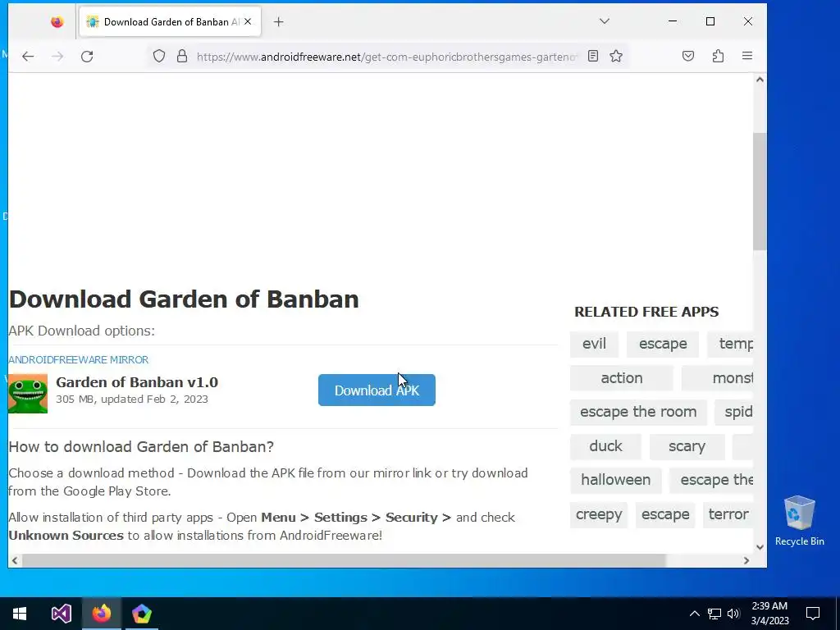Click the Garden of Banban v1.0 title
840x630 pixels.
point(137,382)
